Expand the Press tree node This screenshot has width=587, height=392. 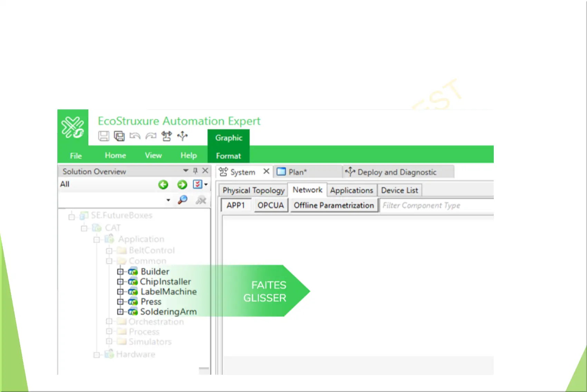coord(120,302)
